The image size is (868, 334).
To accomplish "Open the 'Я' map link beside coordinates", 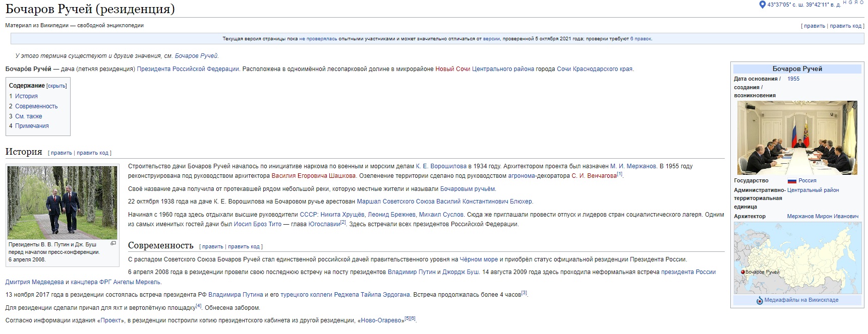I will [x=856, y=3].
